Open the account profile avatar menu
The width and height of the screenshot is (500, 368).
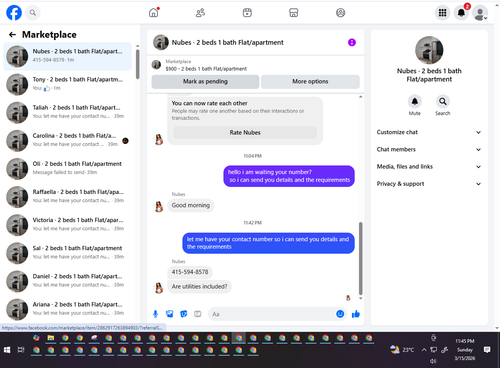[480, 13]
